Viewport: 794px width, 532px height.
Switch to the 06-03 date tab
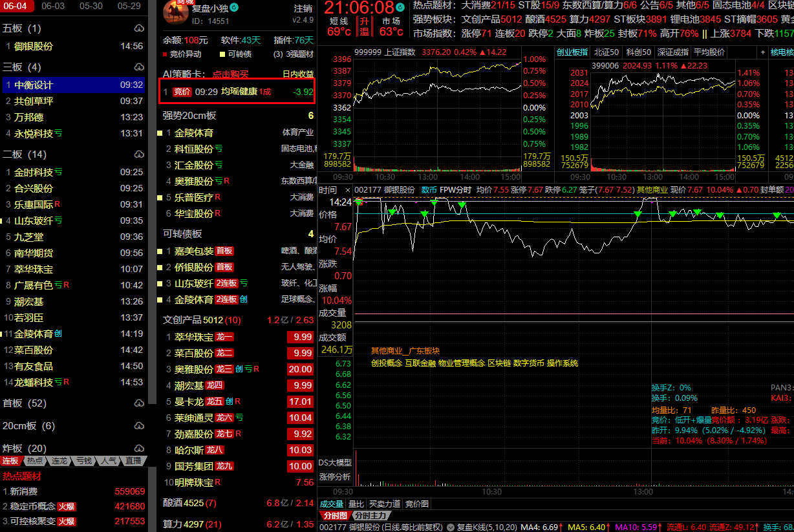[53, 6]
